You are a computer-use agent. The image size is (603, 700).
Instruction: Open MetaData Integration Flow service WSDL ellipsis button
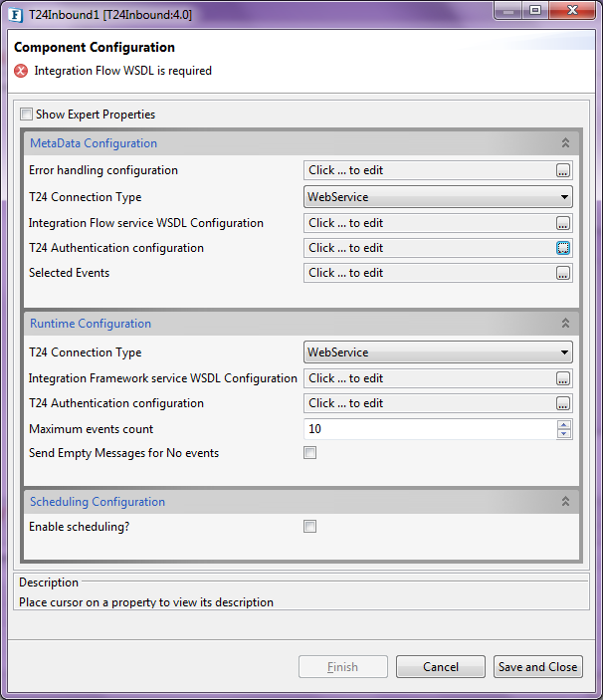pyautogui.click(x=563, y=223)
